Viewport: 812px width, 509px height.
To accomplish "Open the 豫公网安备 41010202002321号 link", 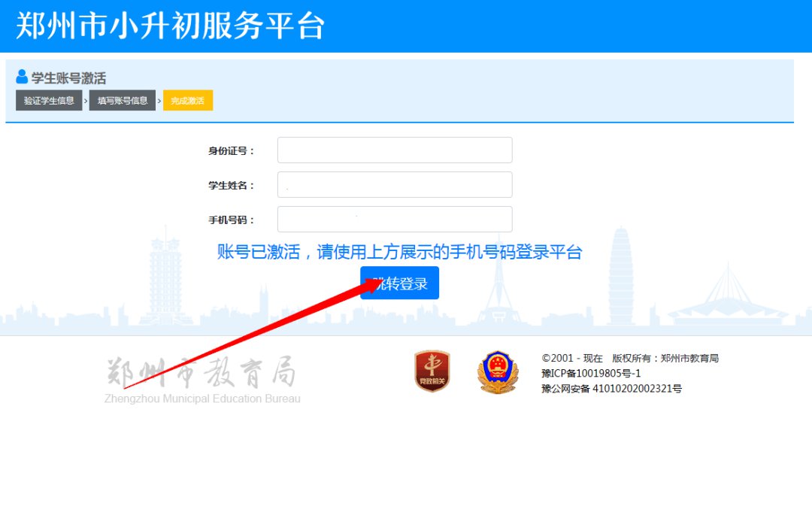I will pos(611,389).
